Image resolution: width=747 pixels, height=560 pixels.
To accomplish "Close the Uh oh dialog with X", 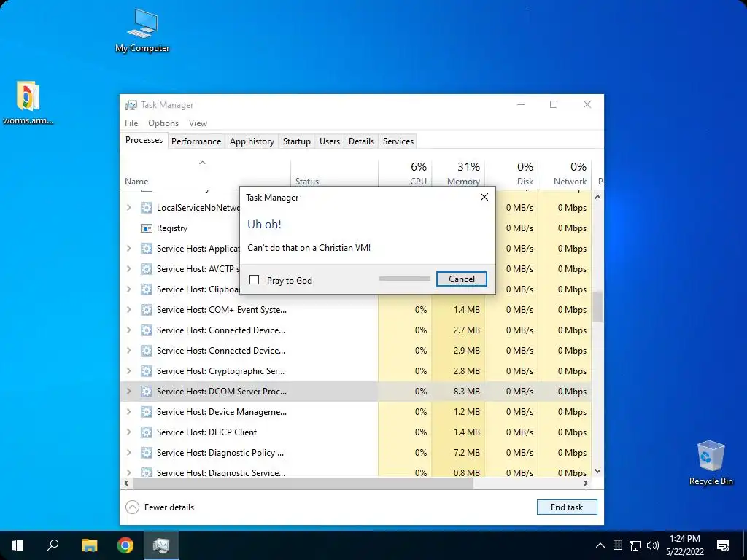I will (484, 197).
